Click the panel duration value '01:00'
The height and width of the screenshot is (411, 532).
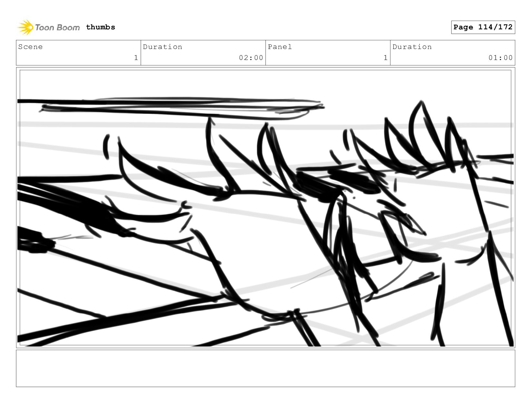point(500,58)
